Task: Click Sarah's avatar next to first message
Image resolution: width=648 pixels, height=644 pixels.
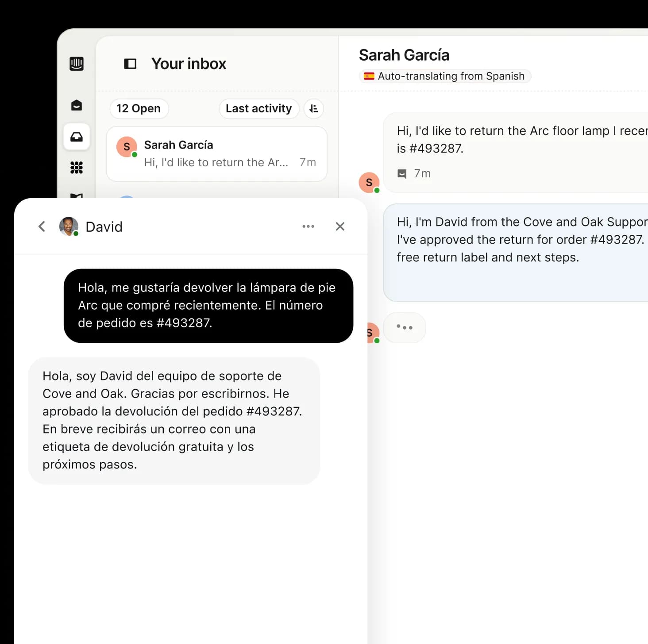Action: 369,183
